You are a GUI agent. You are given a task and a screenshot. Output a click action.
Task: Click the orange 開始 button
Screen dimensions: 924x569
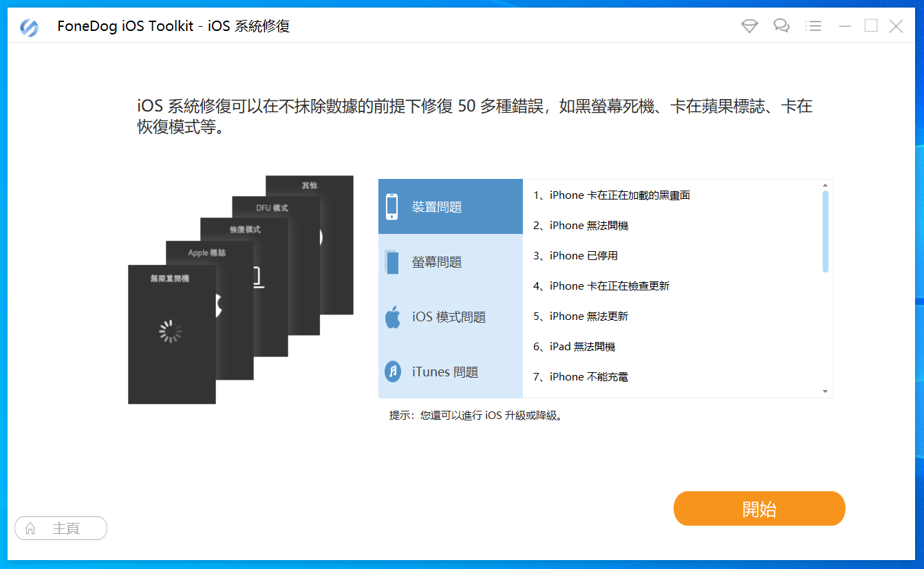pos(759,508)
